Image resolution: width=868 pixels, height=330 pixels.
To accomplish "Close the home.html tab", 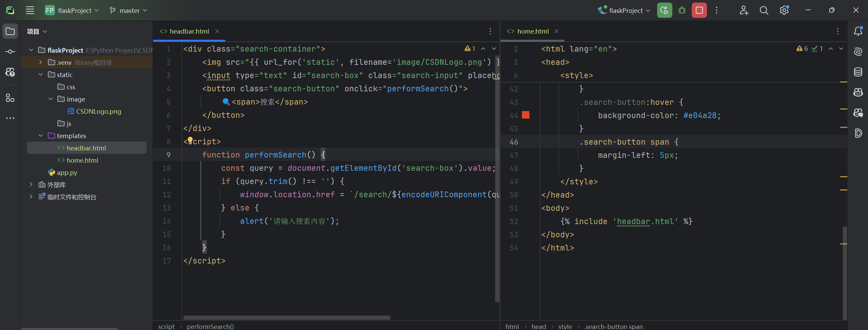I will click(x=556, y=31).
